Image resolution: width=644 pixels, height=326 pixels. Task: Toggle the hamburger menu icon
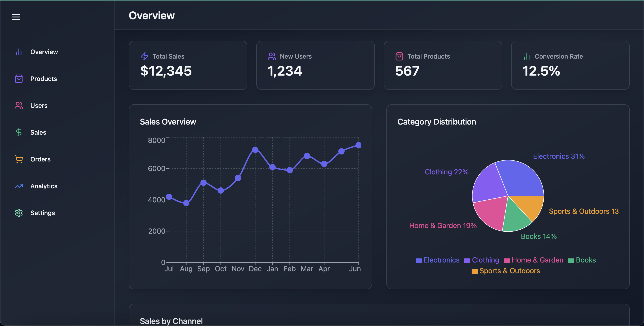[x=16, y=17]
